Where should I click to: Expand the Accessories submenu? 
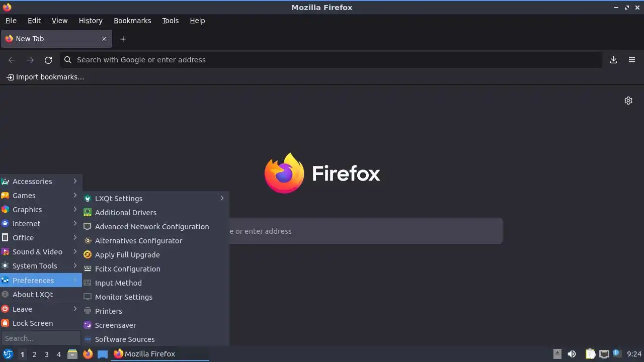click(41, 182)
